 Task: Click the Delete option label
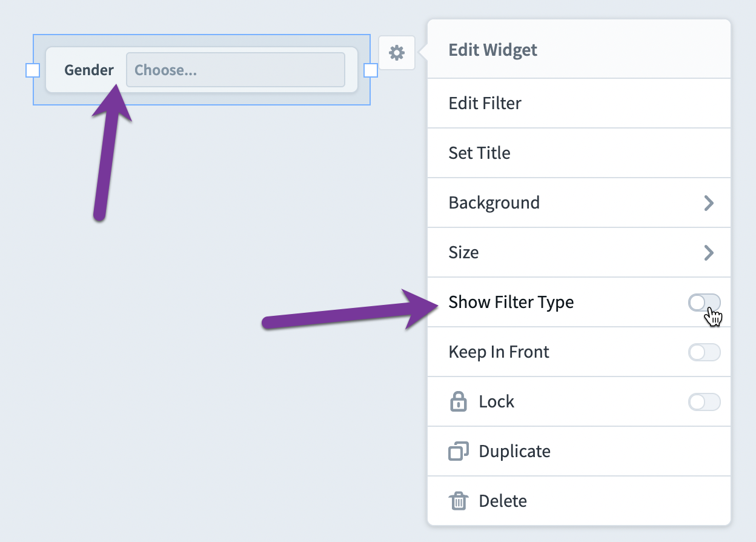tap(503, 501)
